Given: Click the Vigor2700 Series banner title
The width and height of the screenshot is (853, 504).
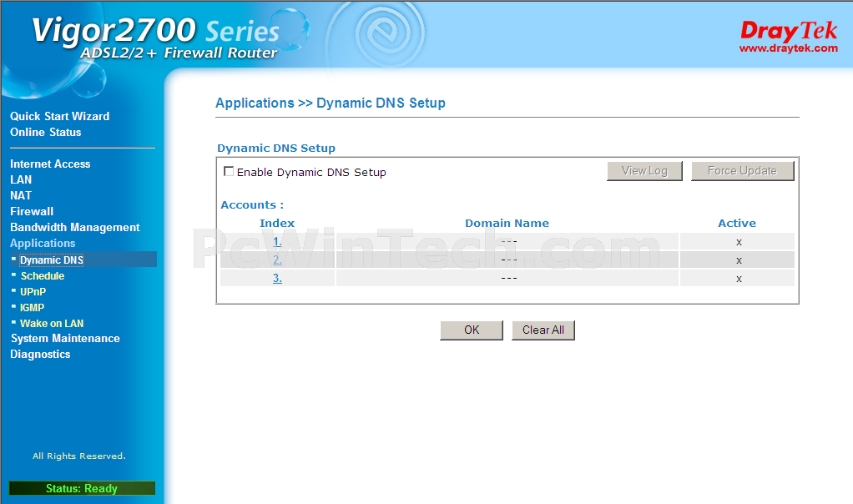Looking at the screenshot, I should [155, 30].
